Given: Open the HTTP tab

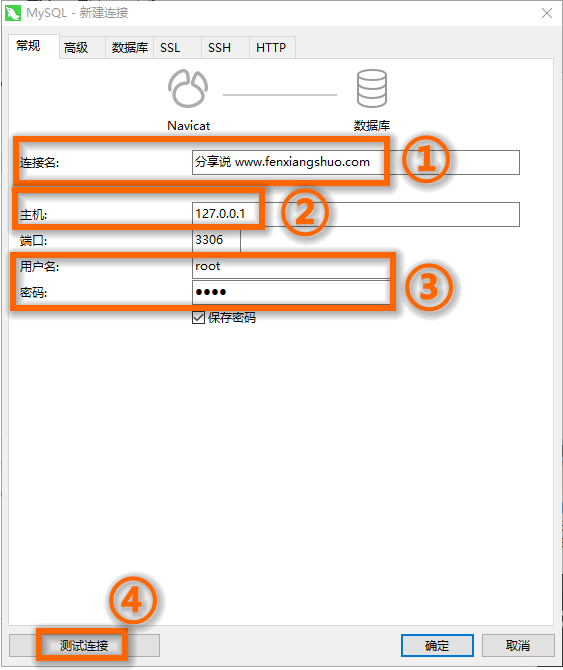Looking at the screenshot, I should (x=271, y=47).
